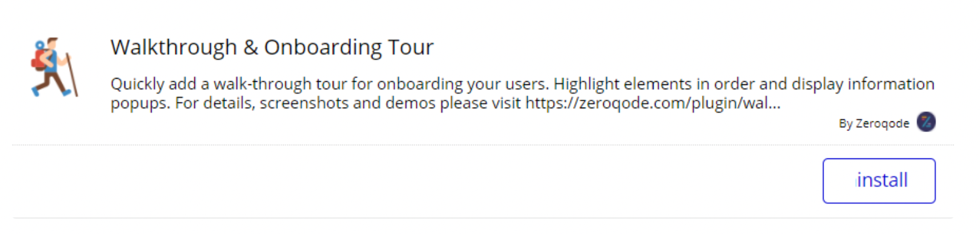Click the "Onboarding Tour" part of the heading
This screenshot has height=234, width=980.
click(x=349, y=48)
